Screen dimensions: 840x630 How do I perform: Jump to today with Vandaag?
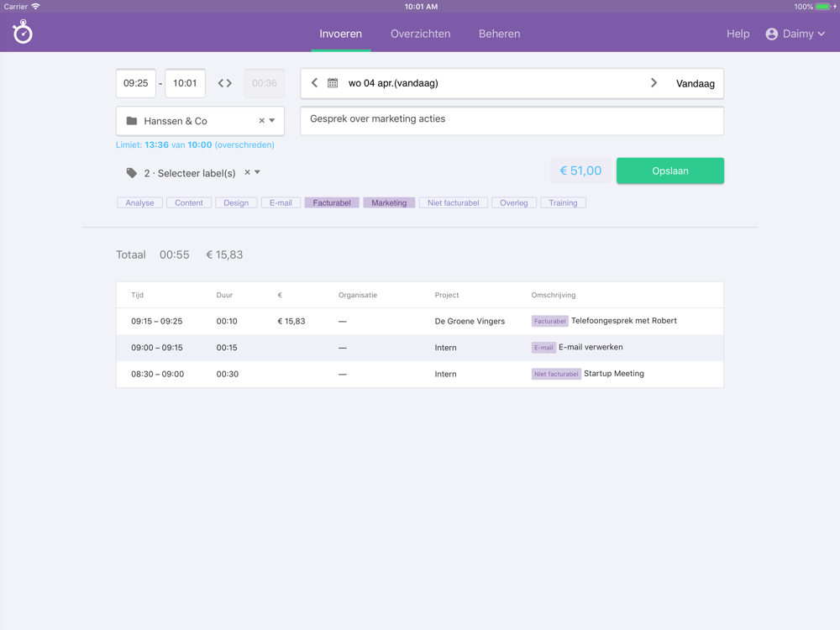[695, 83]
